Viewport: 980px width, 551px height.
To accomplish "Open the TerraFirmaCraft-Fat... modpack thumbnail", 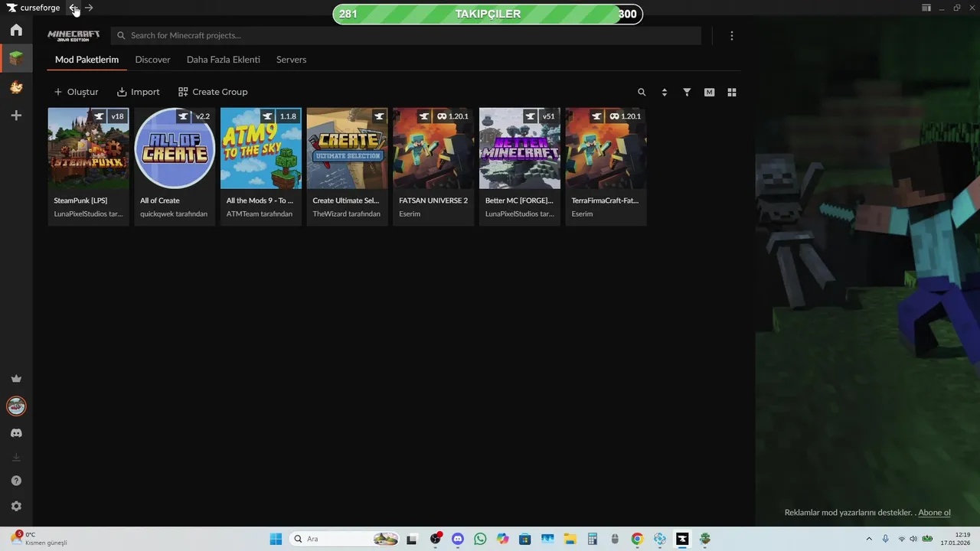I will (606, 148).
